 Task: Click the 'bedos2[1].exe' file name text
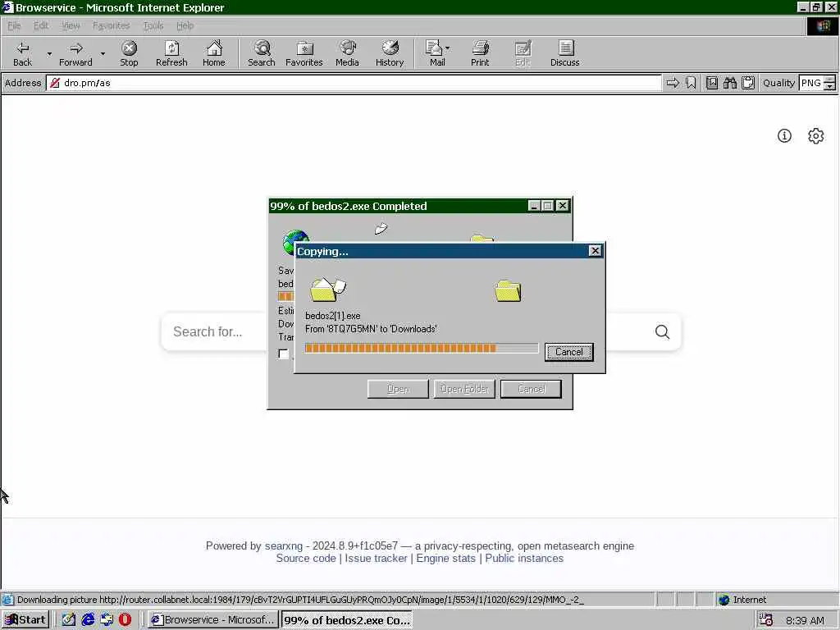pos(333,316)
